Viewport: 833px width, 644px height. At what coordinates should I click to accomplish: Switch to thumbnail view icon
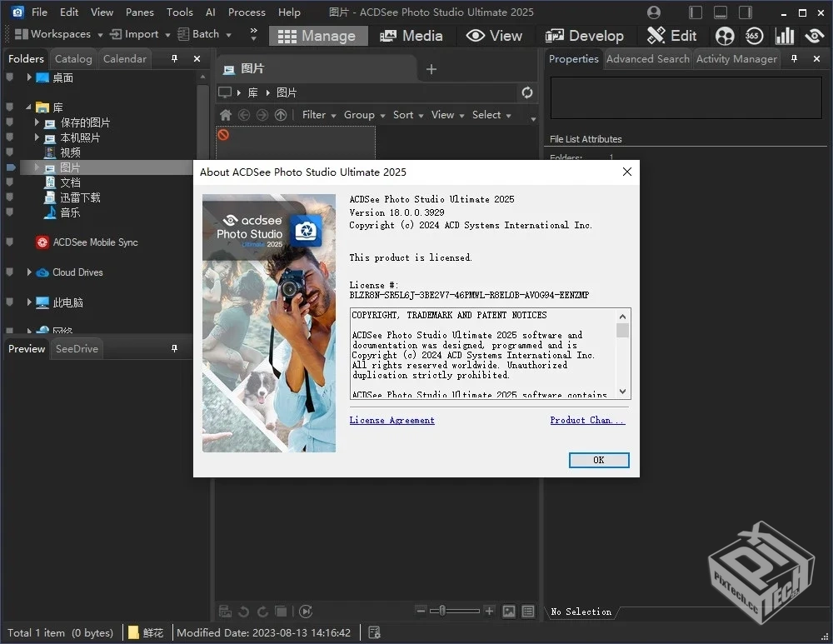[x=509, y=611]
